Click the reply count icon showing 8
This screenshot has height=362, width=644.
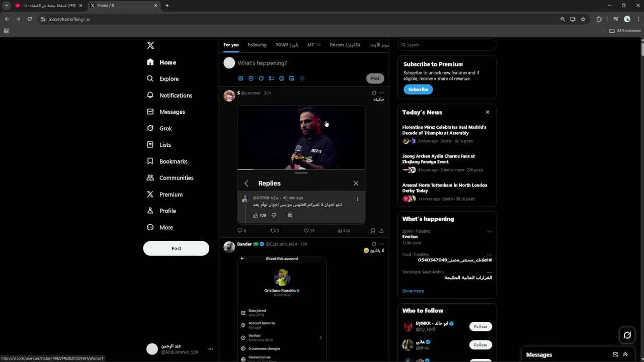tap(242, 231)
